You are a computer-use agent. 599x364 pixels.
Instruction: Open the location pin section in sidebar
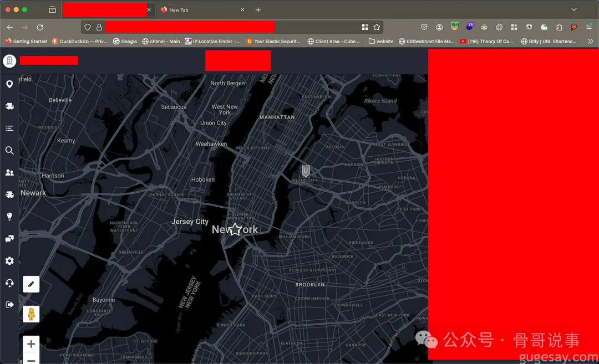pos(9,84)
